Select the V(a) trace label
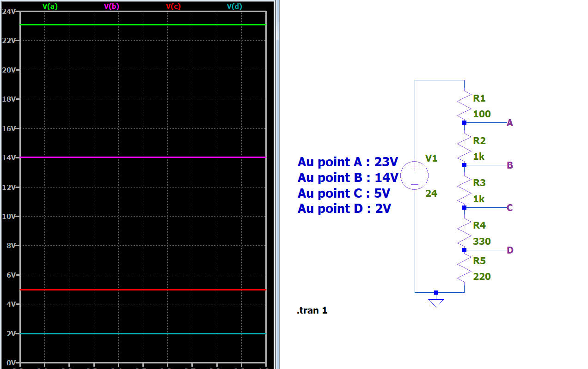This screenshot has width=588, height=369. coord(50,6)
